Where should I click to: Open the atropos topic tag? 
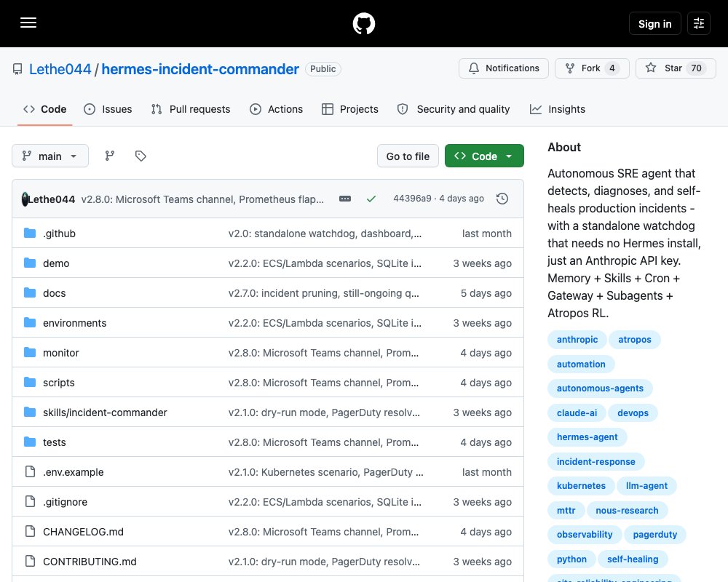coord(635,339)
